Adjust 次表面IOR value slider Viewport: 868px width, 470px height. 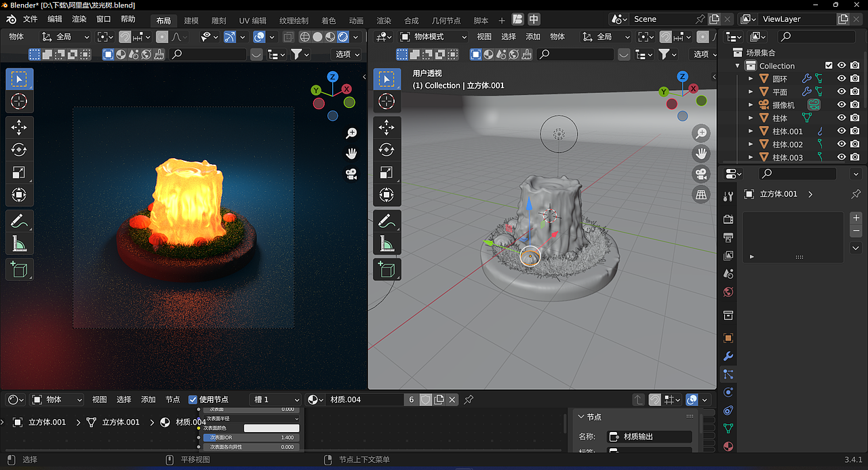[x=251, y=437]
